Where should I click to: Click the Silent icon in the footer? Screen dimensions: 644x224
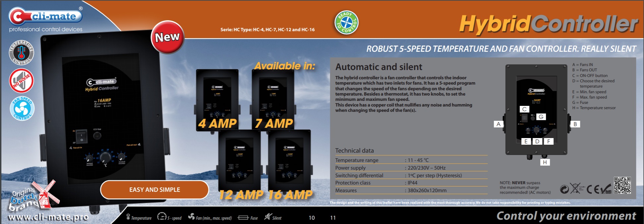click(x=268, y=217)
